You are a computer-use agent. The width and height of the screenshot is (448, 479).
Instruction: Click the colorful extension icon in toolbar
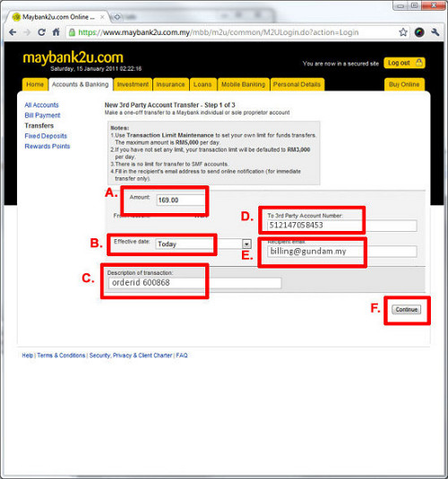coord(419,32)
